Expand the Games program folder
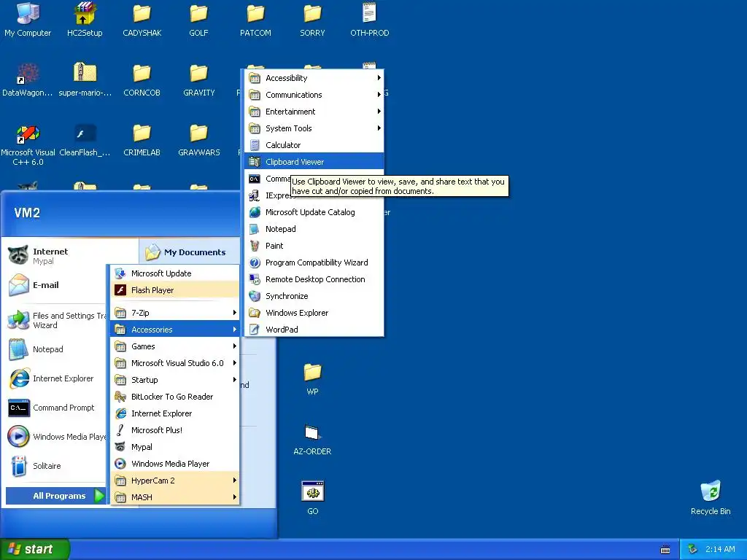Viewport: 747px width, 560px height. coord(175,346)
